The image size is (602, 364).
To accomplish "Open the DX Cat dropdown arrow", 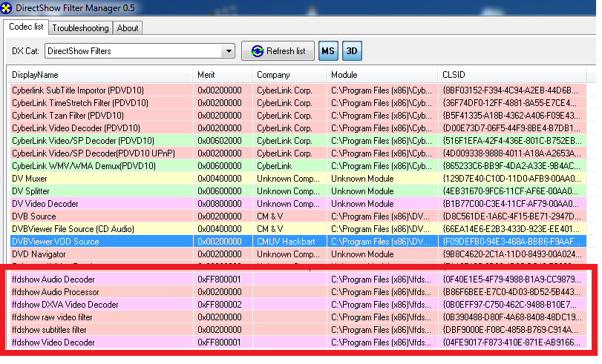I will (229, 51).
